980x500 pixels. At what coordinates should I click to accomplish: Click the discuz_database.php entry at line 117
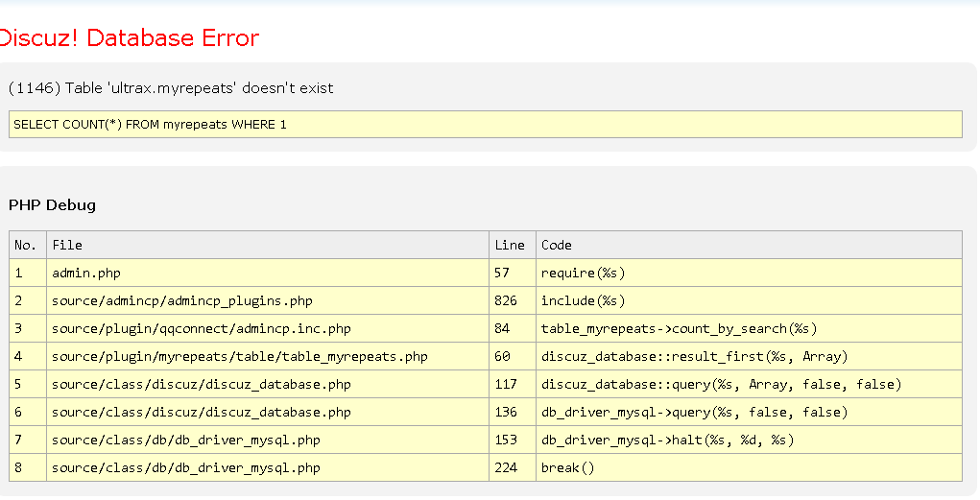(202, 385)
